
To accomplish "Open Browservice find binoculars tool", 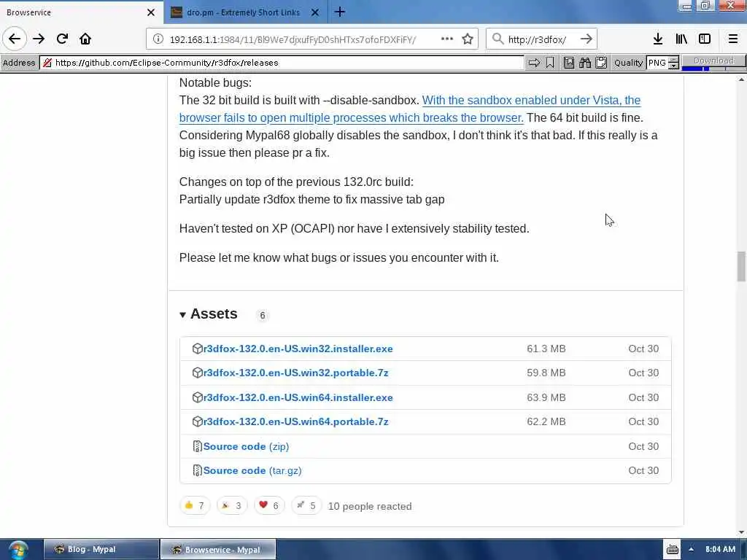I will [585, 63].
